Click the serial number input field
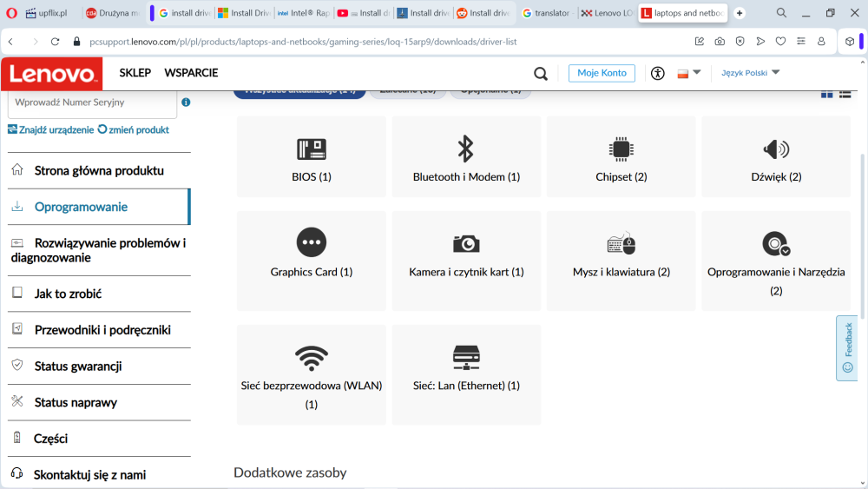Screen dimensions: 868x489 (91, 102)
